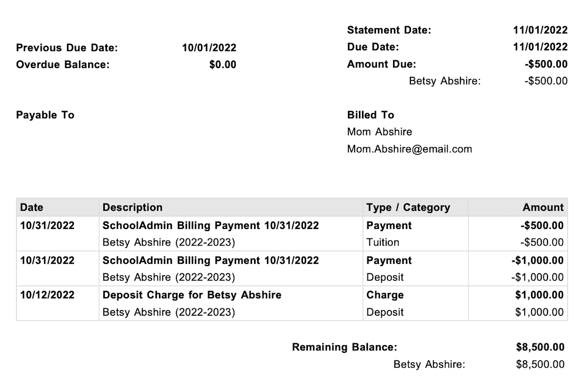Click the Type / Category column header
This screenshot has width=581, height=392.
pos(408,207)
